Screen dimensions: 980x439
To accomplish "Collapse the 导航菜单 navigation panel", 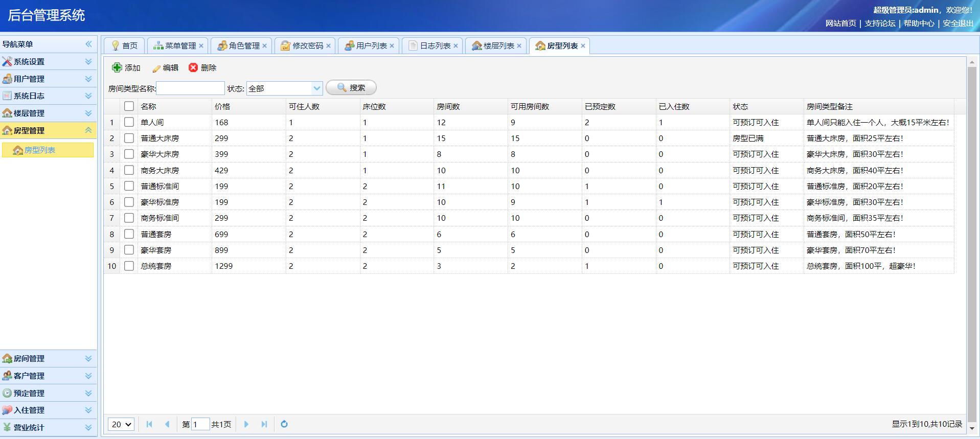I will tap(88, 44).
